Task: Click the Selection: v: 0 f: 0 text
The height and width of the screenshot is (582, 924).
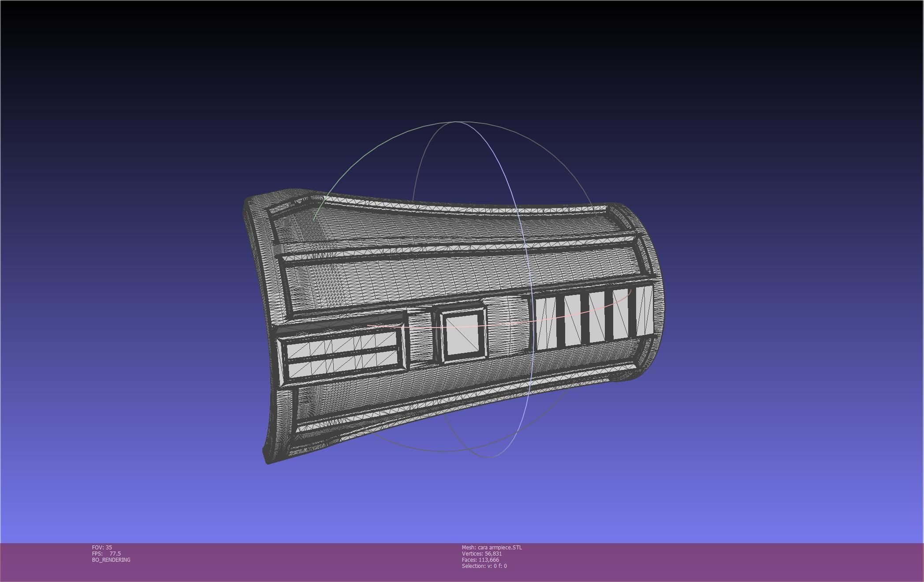Action: 484,566
